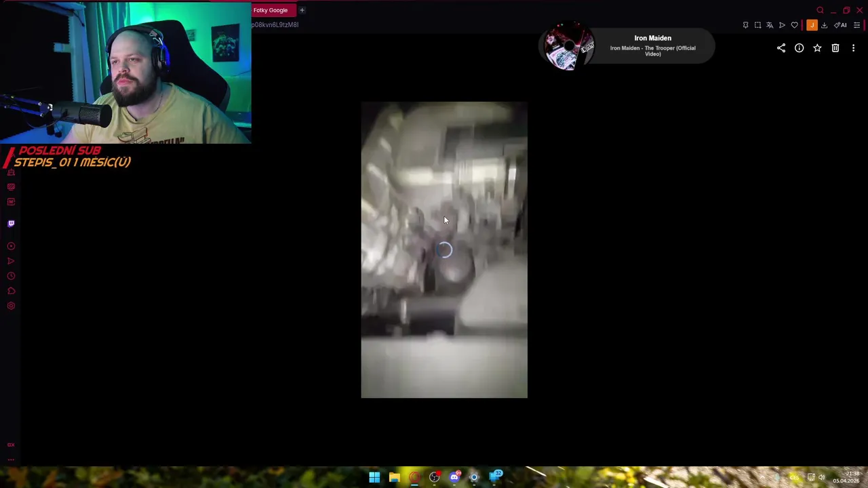Viewport: 868px width, 488px height.
Task: Open photo info with the circled i icon
Action: pos(800,48)
